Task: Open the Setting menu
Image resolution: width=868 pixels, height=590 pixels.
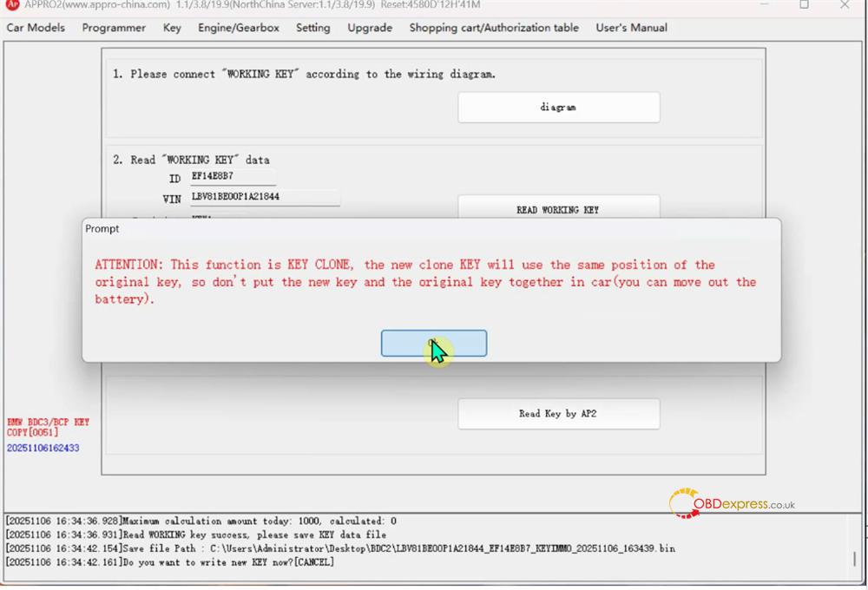Action: point(312,28)
